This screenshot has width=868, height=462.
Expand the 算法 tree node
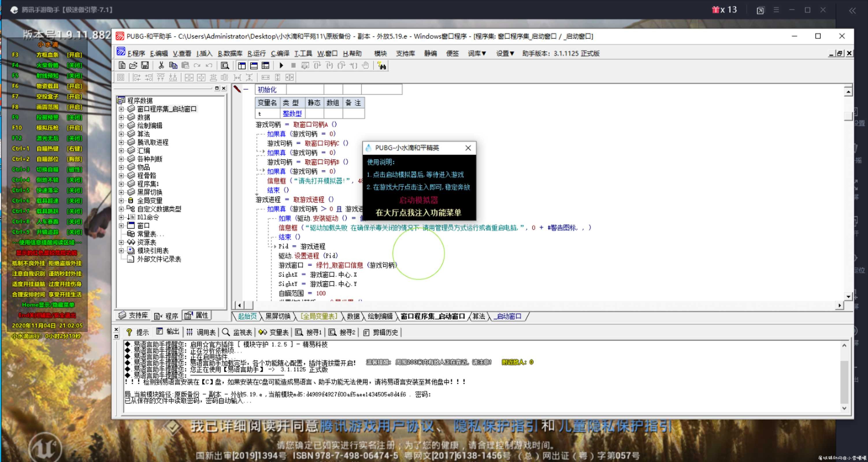tap(121, 134)
